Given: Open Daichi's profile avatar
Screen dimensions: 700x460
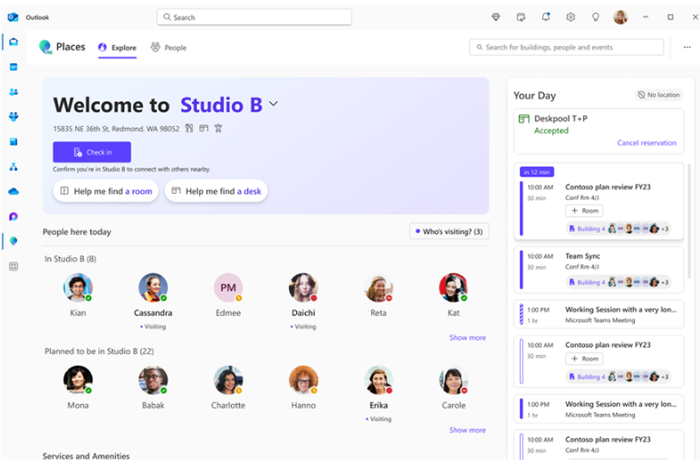Looking at the screenshot, I should (x=304, y=288).
